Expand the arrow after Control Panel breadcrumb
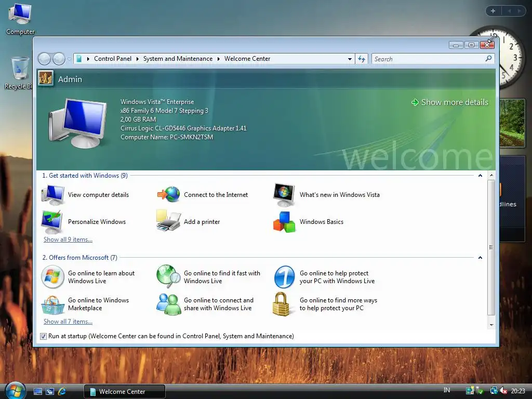Viewport: 532px width, 399px height. click(137, 59)
